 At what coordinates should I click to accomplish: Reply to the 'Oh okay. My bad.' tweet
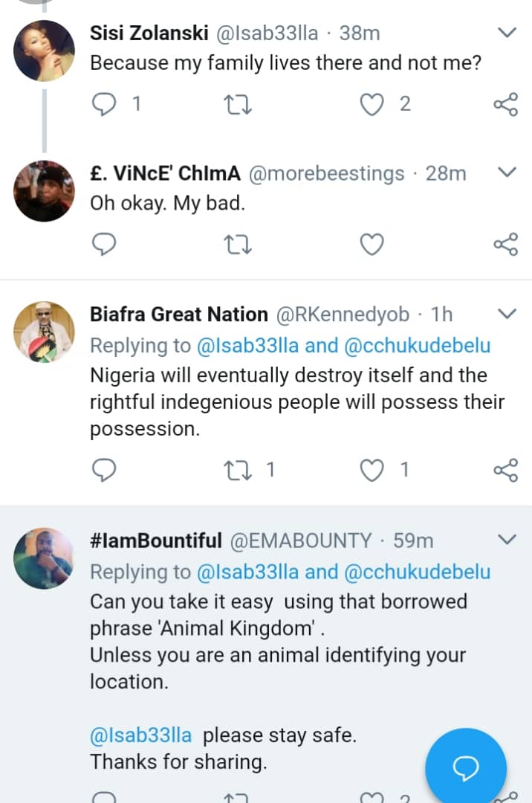pos(104,244)
